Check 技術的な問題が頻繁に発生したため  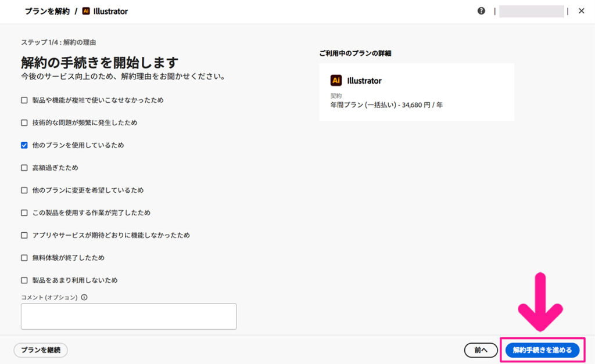point(24,122)
